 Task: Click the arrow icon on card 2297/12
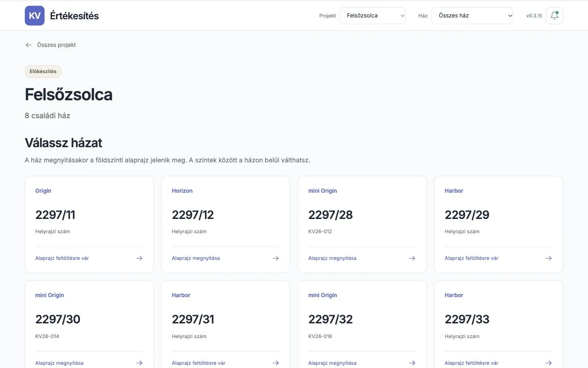point(276,258)
